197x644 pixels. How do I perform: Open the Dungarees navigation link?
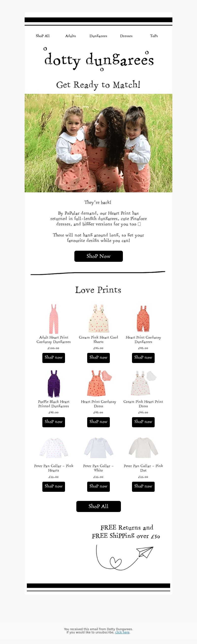(x=98, y=36)
